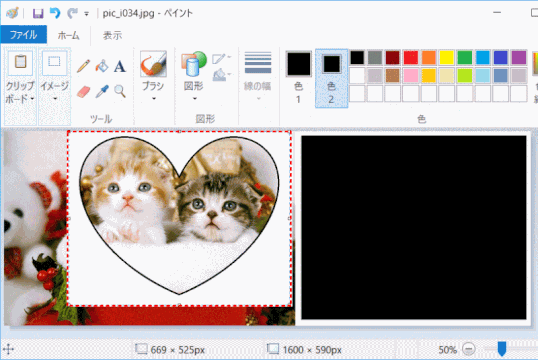Click the 図形 shapes gallery icon
The image size is (538, 360).
click(194, 64)
